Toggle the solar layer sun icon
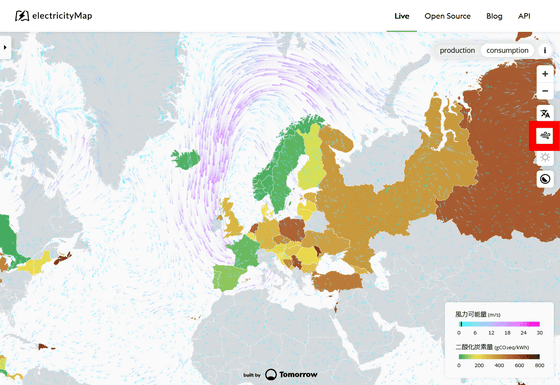The image size is (560, 385). point(545,158)
